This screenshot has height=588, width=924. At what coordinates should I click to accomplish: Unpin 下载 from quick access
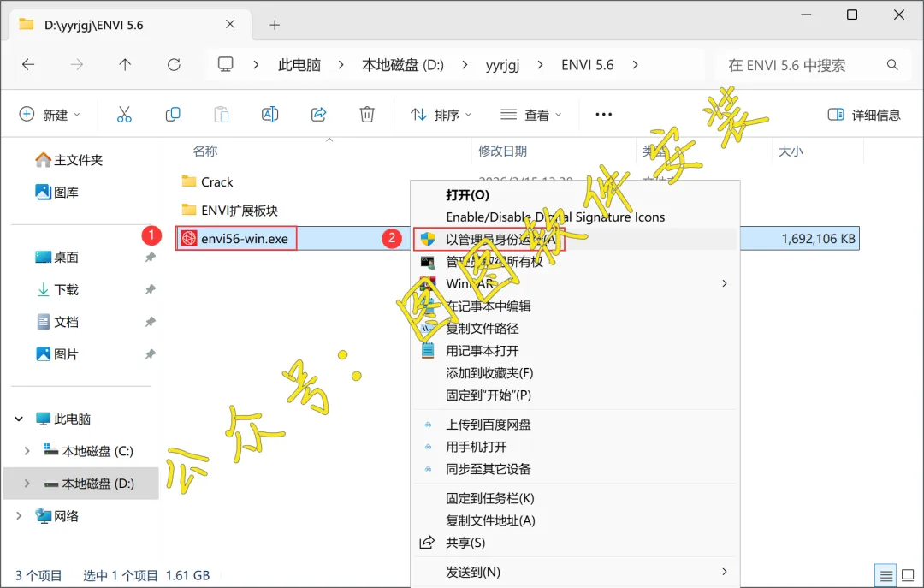point(151,289)
